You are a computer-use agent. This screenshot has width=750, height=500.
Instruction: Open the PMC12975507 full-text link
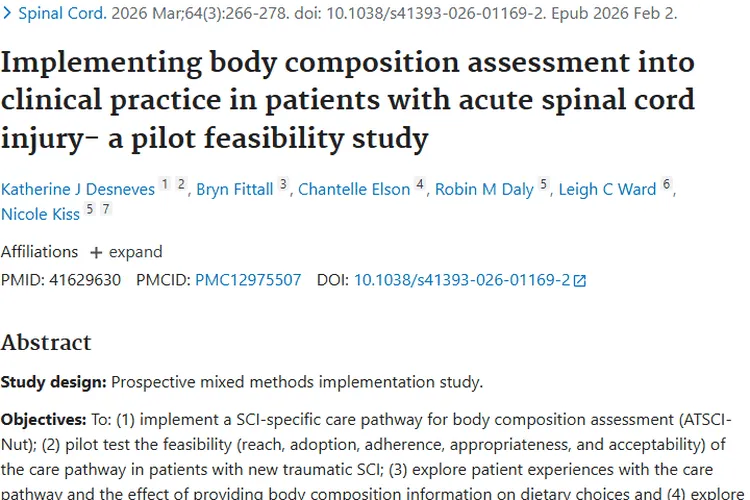[x=248, y=280]
